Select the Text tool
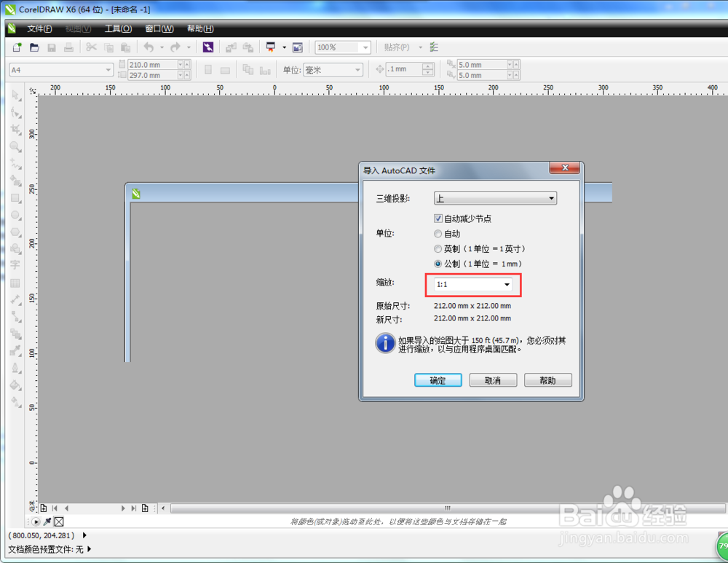Viewport: 728px width, 563px height. coord(15,265)
